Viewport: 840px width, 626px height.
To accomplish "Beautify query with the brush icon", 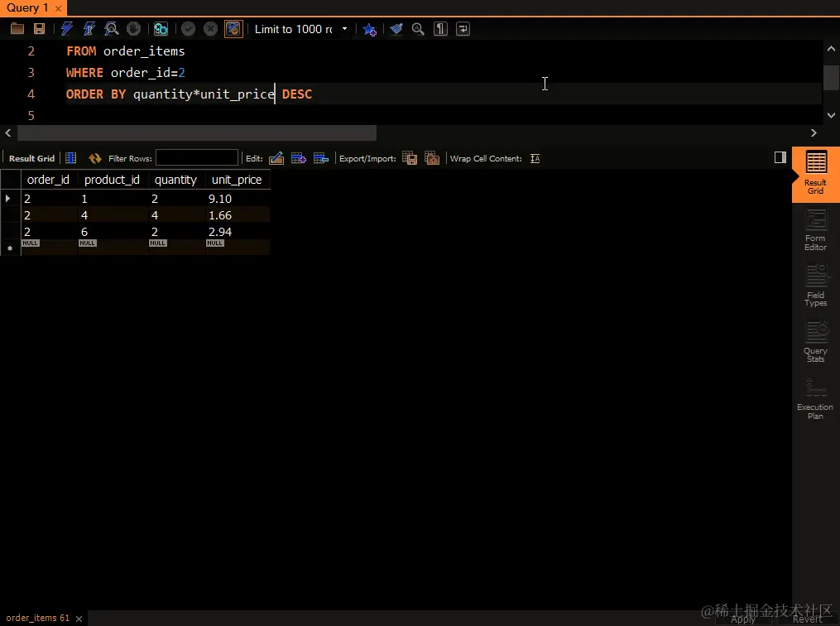I will (396, 29).
